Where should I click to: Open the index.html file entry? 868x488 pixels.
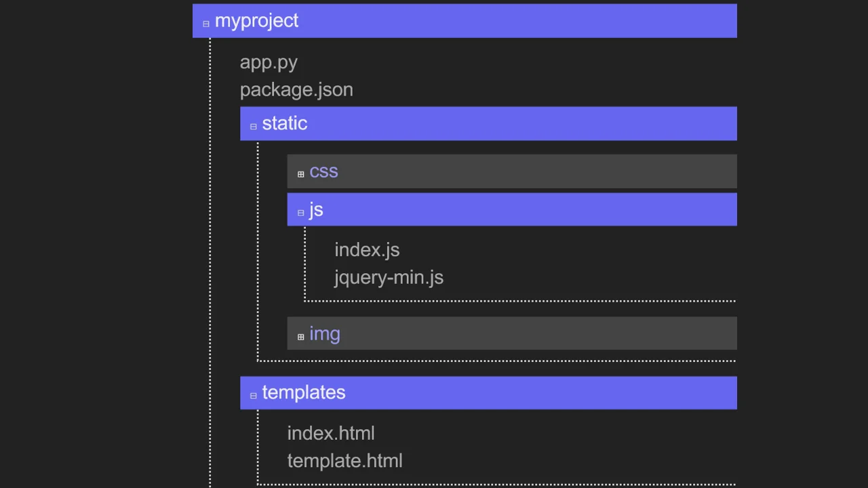pos(331,433)
